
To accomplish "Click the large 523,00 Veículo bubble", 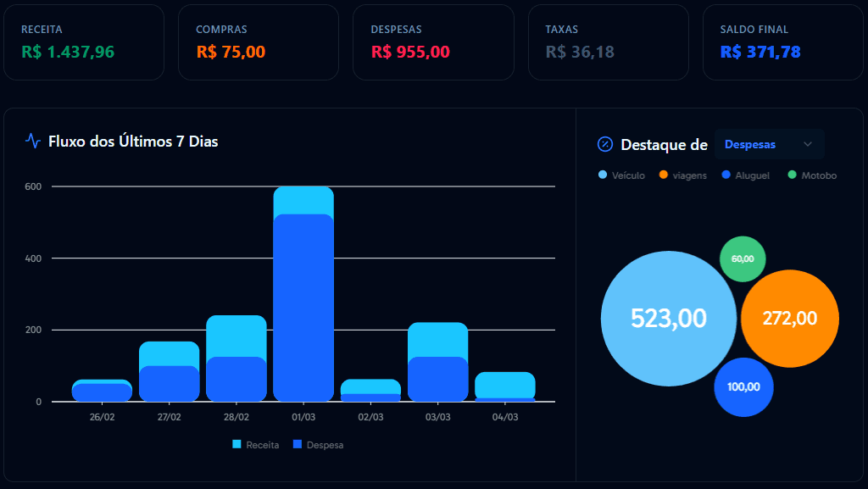I will [x=668, y=319].
